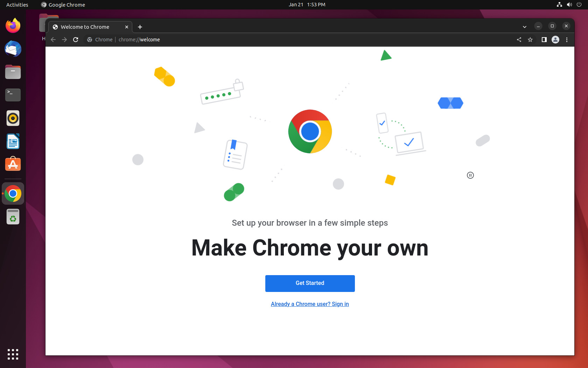Open the clock showing Jan 21 1:53 PM

click(307, 5)
